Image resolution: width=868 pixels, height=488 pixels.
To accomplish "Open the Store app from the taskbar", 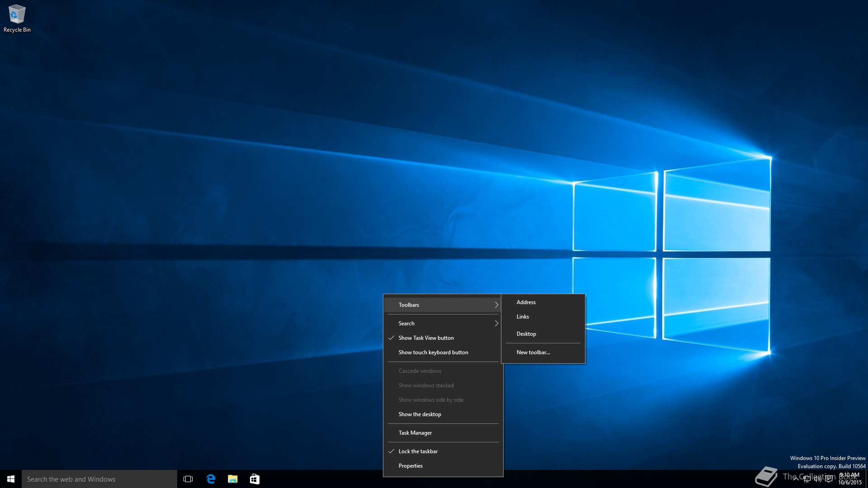I will (255, 479).
